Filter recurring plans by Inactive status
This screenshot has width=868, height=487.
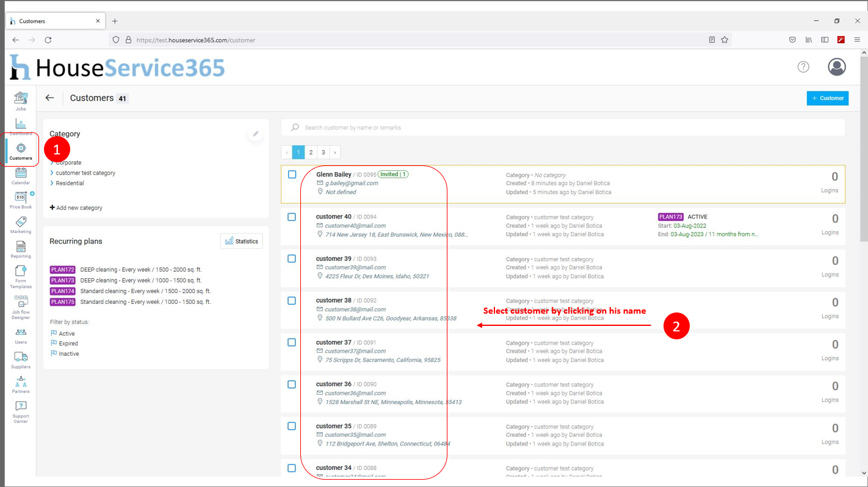(65, 353)
